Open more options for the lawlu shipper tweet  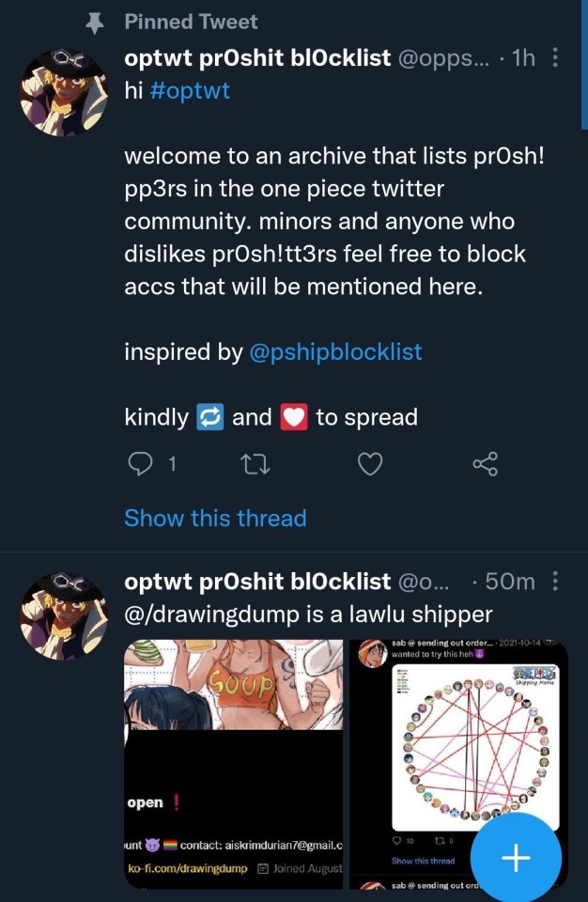click(556, 582)
